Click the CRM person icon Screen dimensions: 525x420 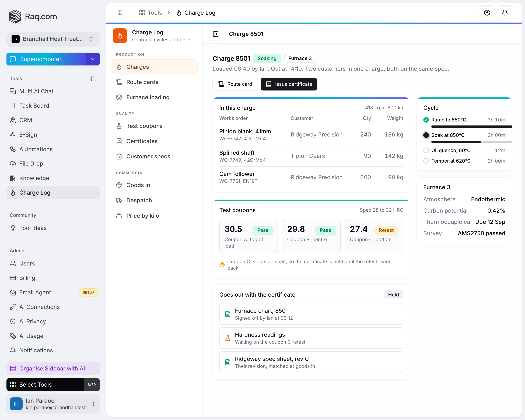tap(13, 120)
